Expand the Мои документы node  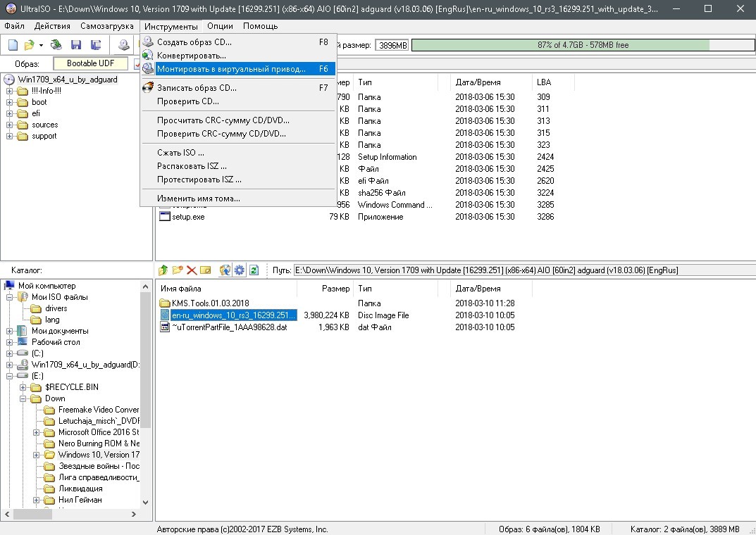click(x=10, y=331)
